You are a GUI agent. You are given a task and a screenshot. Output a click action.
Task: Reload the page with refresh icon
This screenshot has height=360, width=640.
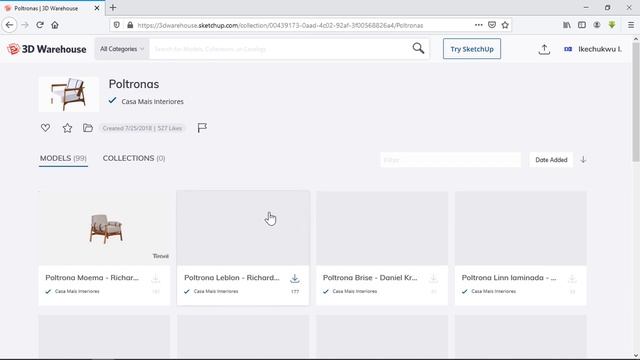tap(40, 25)
